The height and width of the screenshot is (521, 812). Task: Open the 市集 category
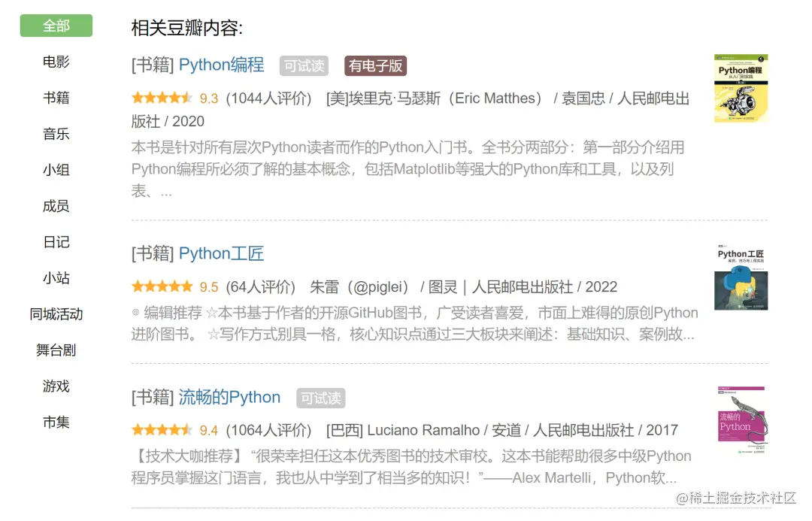55,423
